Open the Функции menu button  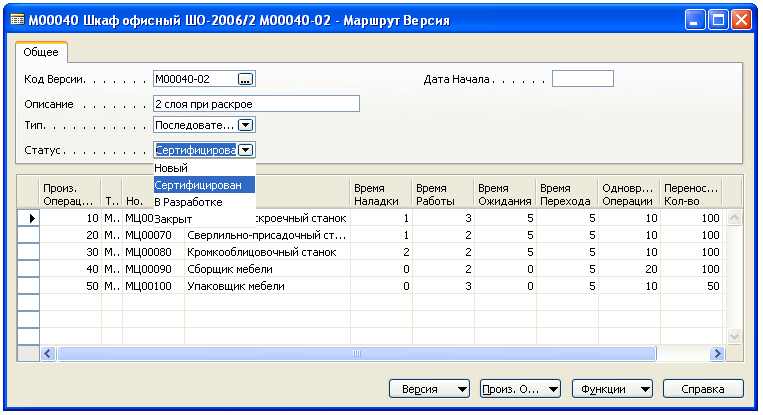click(612, 389)
